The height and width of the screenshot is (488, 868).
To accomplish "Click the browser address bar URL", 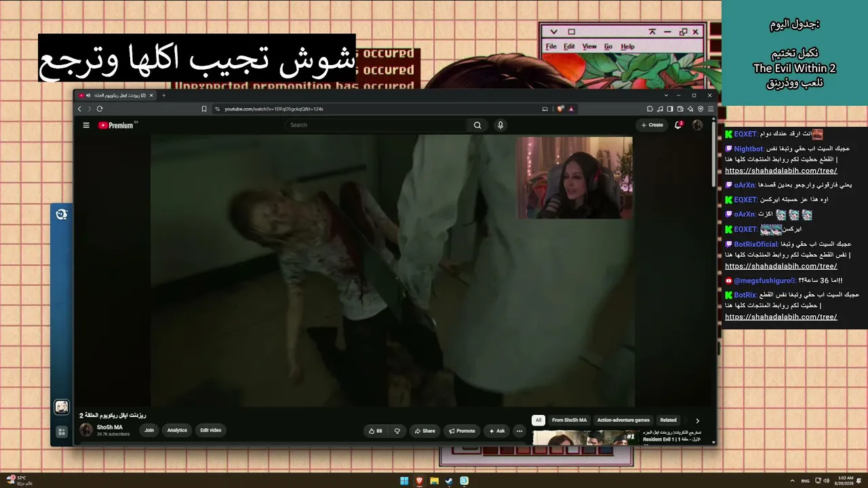I will [274, 109].
